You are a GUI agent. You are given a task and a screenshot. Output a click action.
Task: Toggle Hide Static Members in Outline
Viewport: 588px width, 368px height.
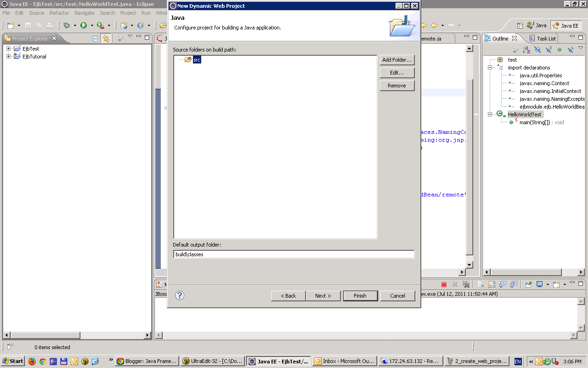pyautogui.click(x=548, y=49)
